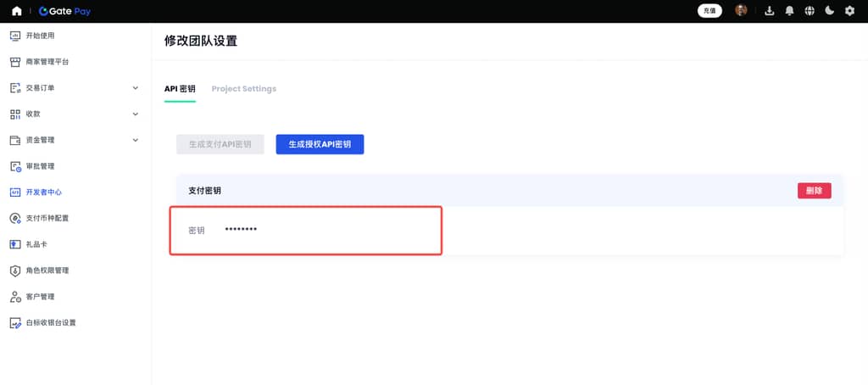Screen dimensions: 868x385
Task: Click the user avatar picture
Action: (x=741, y=11)
